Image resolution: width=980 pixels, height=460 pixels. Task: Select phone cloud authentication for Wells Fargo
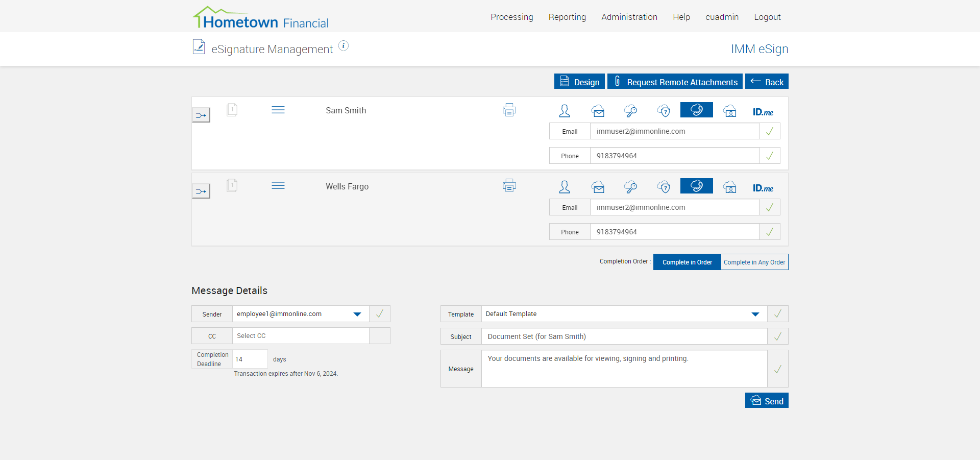[697, 186]
